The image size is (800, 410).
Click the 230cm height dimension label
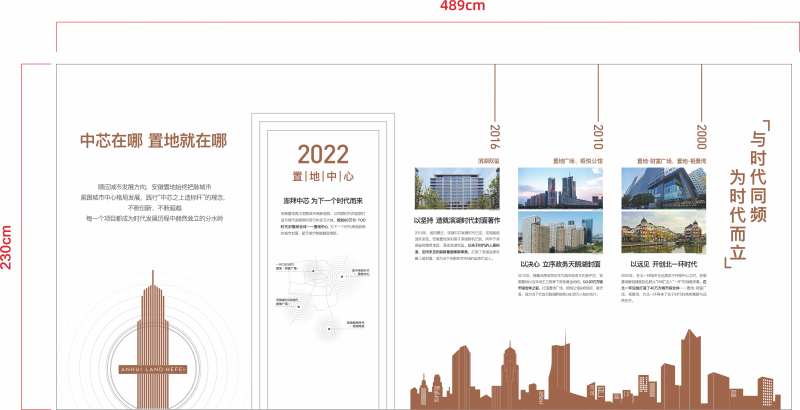coord(6,247)
